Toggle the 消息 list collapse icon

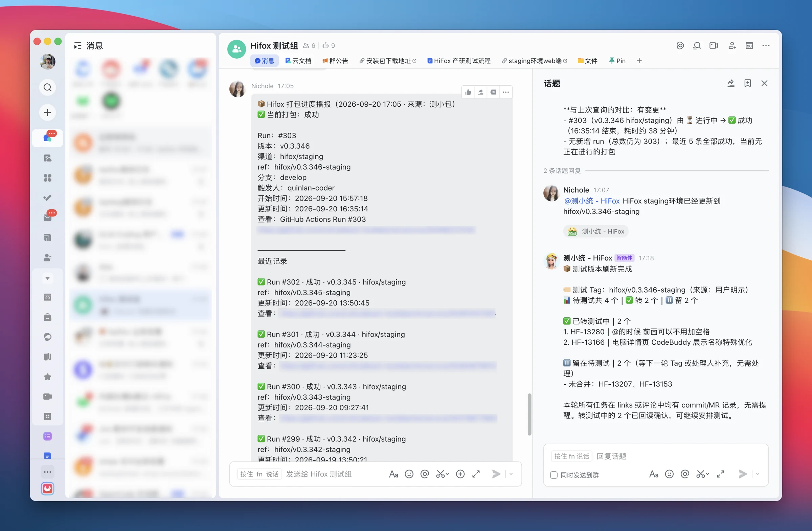78,46
